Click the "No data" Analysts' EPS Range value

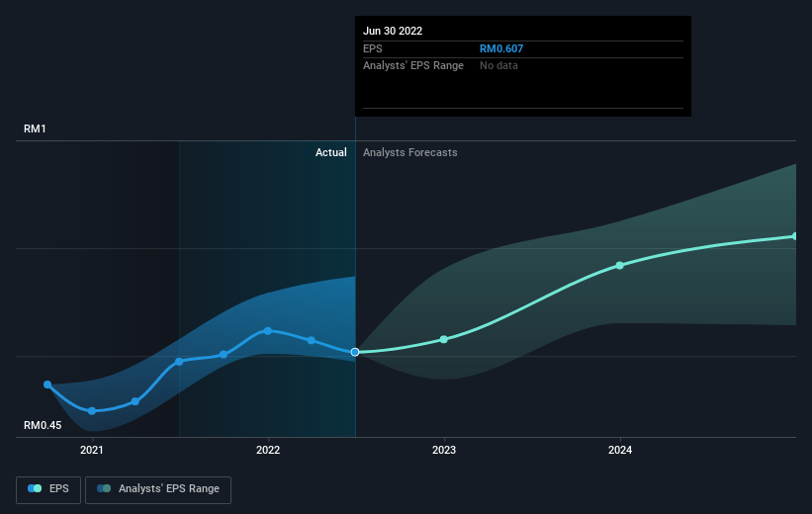[498, 66]
